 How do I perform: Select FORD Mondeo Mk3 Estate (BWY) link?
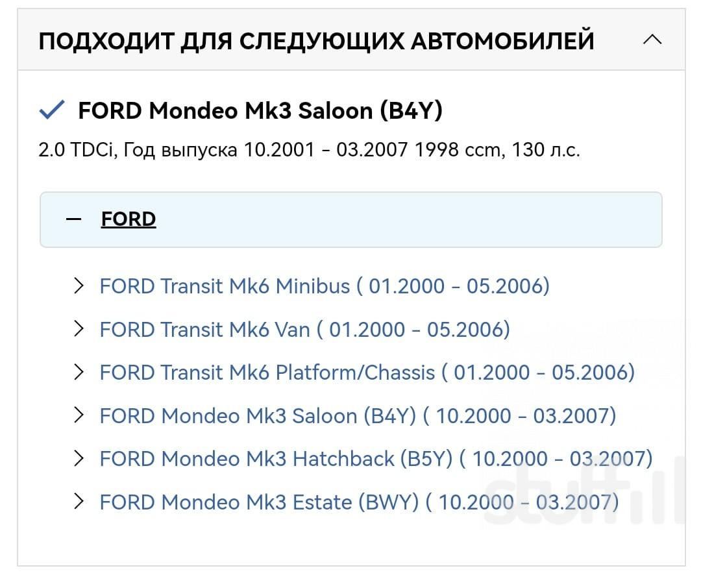[358, 502]
